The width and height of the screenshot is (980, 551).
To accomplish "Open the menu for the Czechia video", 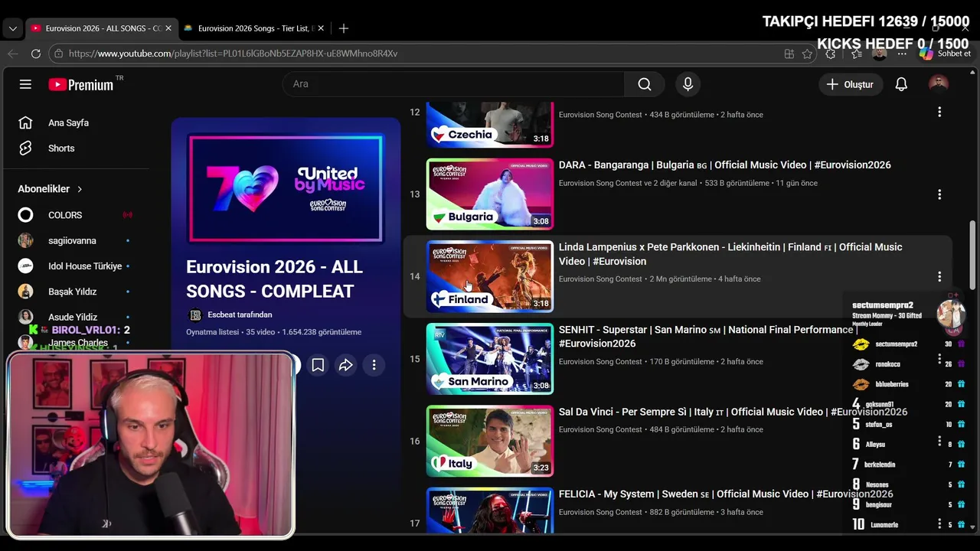I will pyautogui.click(x=939, y=112).
